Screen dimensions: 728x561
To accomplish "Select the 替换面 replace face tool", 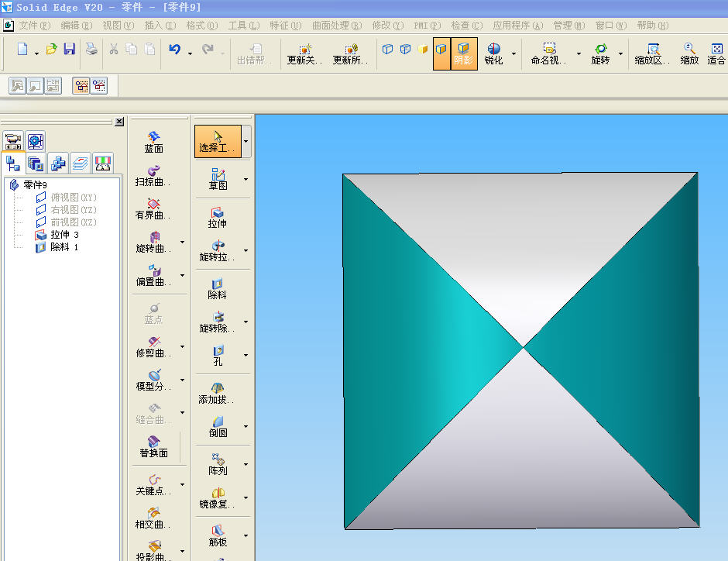I will tap(153, 447).
